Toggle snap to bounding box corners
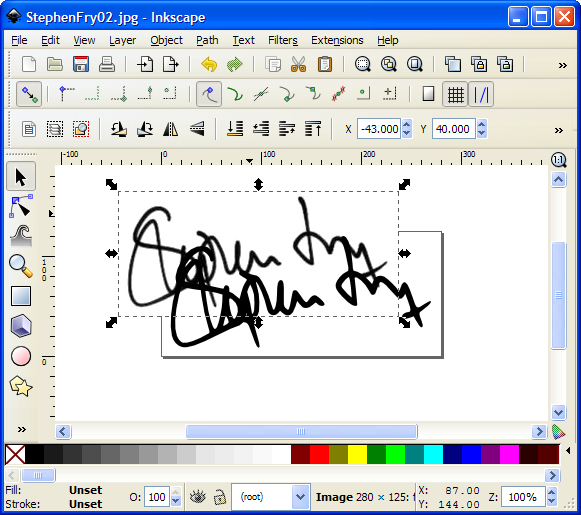 click(67, 94)
